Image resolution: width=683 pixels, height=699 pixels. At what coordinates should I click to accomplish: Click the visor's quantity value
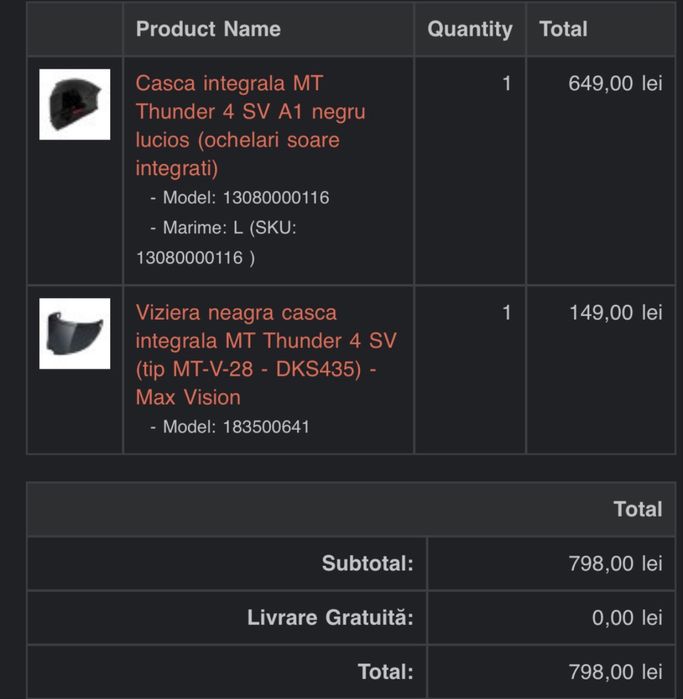pyautogui.click(x=506, y=312)
